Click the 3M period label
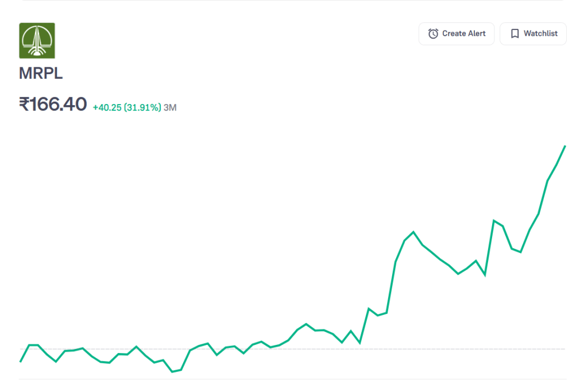This screenshot has width=588, height=384. coord(170,107)
